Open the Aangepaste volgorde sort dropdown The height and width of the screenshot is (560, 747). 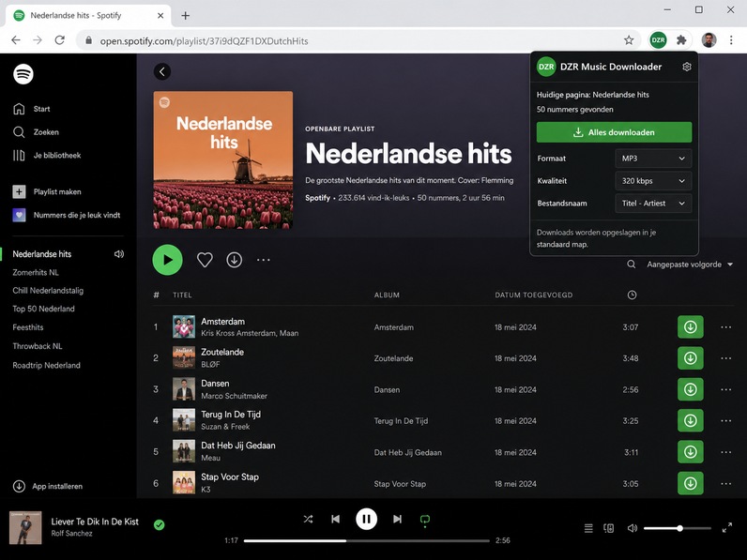coord(690,265)
